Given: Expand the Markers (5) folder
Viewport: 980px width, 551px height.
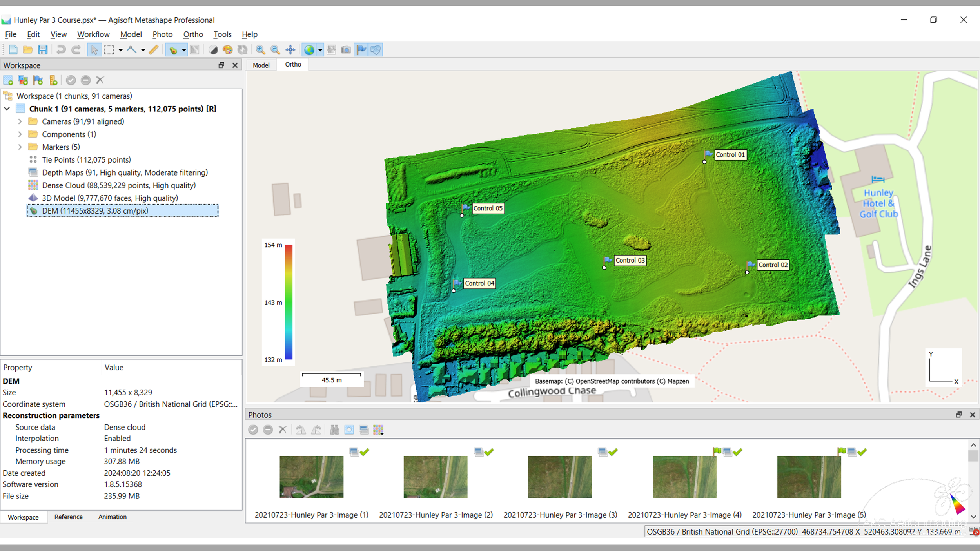Looking at the screenshot, I should pyautogui.click(x=20, y=147).
